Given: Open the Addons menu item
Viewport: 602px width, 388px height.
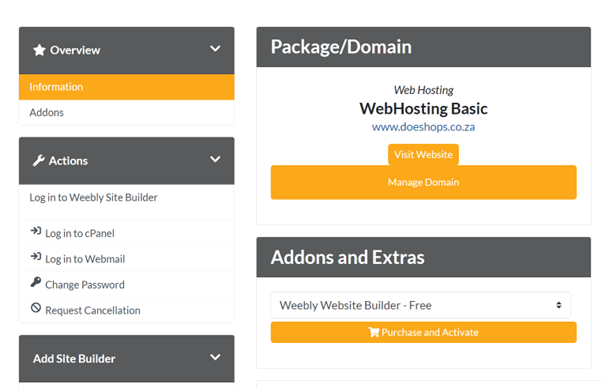Looking at the screenshot, I should 127,112.
